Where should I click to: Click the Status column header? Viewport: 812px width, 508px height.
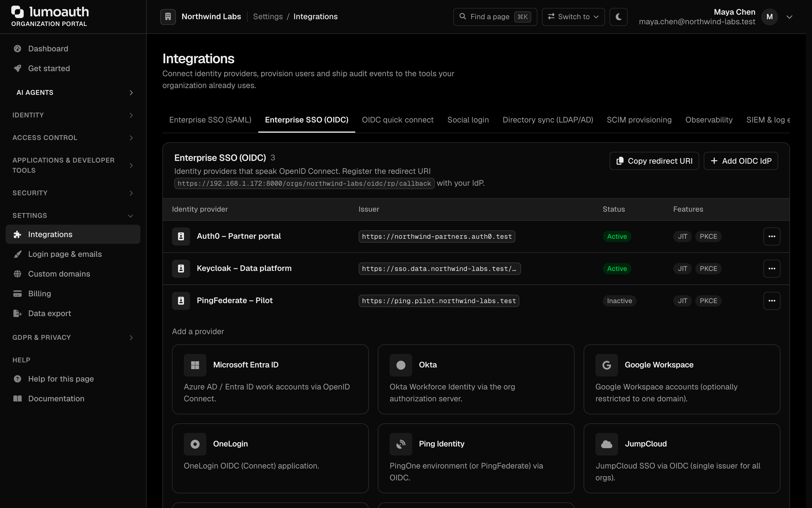tap(613, 209)
